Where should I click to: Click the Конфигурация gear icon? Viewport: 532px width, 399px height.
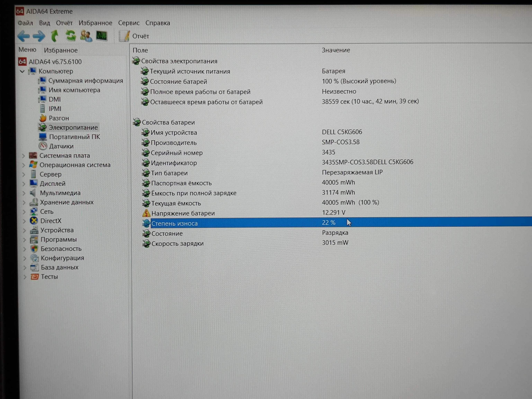coord(34,258)
